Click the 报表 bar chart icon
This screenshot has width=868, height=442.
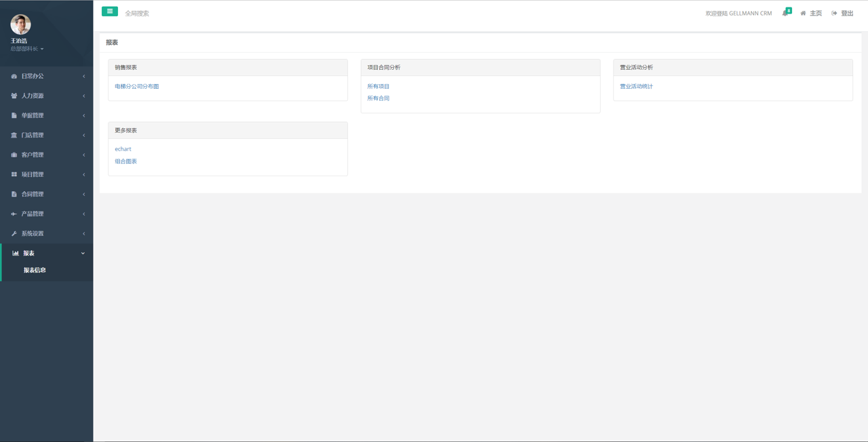16,254
